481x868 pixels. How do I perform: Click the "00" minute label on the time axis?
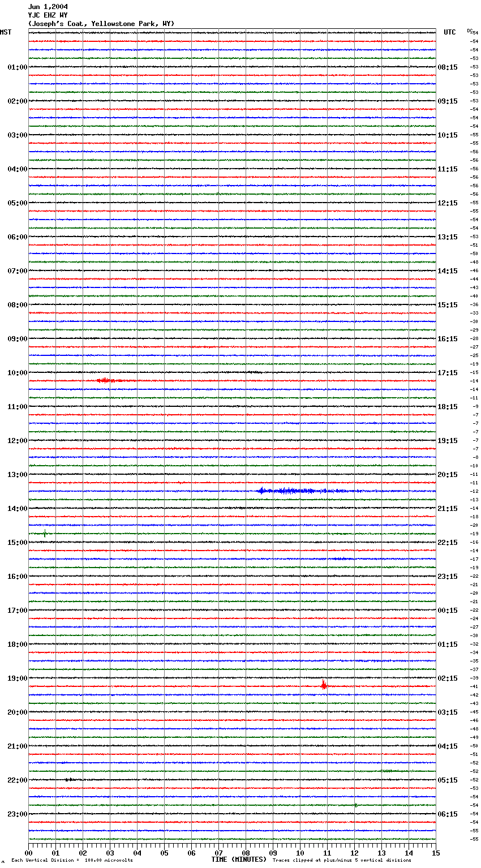click(28, 853)
